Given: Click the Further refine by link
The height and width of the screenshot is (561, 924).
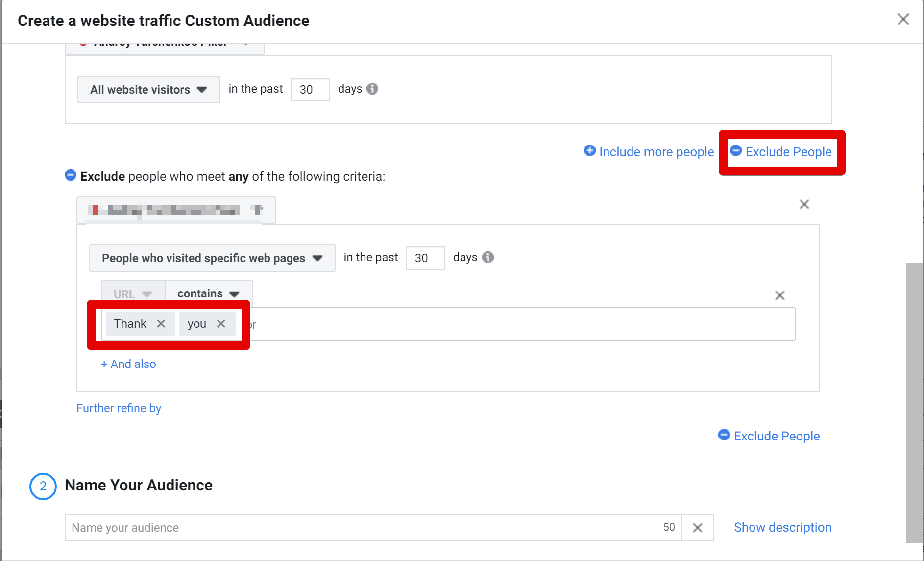Looking at the screenshot, I should [x=119, y=408].
